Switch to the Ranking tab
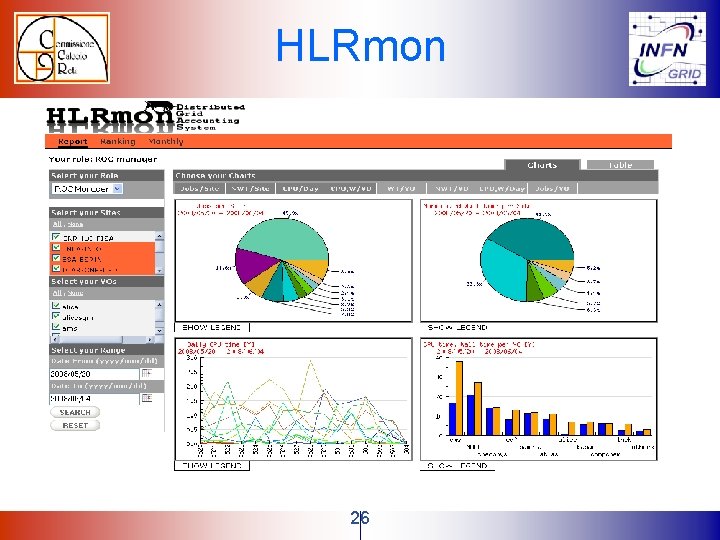This screenshot has width=720, height=540. point(118,141)
